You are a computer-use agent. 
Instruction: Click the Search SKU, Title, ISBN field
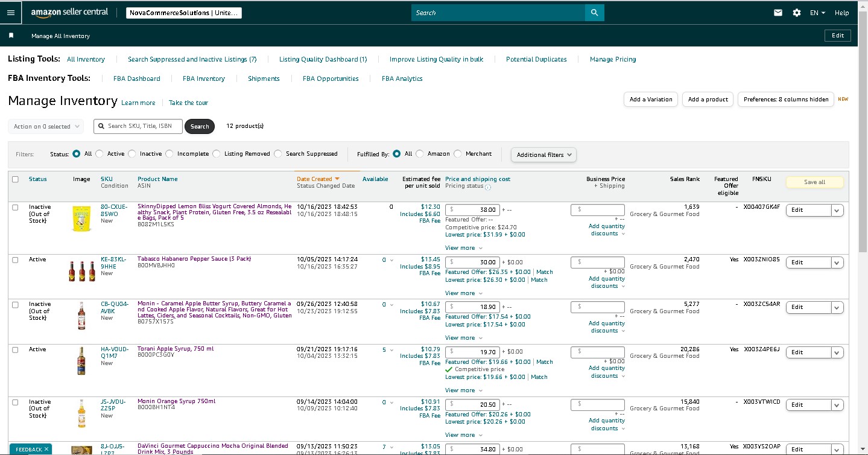click(x=138, y=126)
